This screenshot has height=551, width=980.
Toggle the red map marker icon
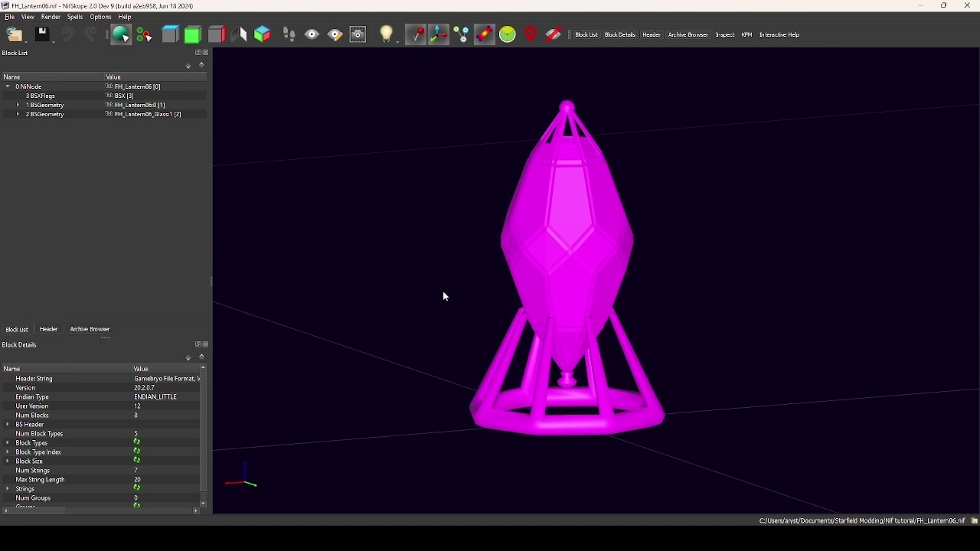pos(531,34)
